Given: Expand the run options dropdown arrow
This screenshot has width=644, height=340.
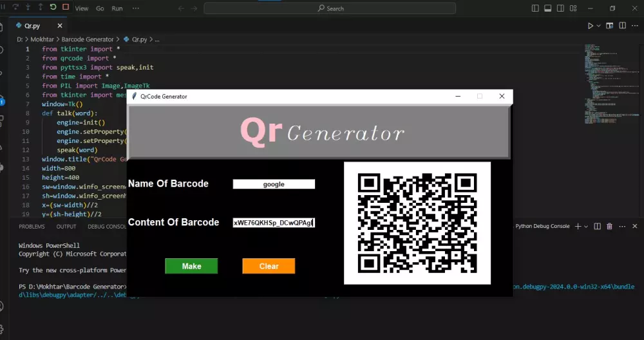Looking at the screenshot, I should pos(598,26).
